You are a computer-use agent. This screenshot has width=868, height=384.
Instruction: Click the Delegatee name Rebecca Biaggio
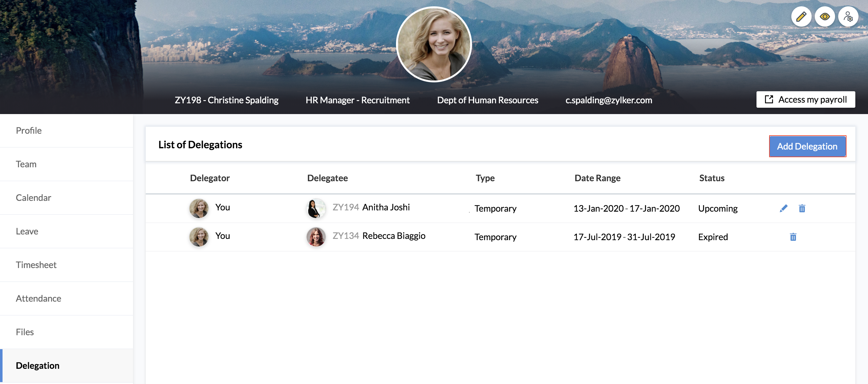click(x=393, y=236)
